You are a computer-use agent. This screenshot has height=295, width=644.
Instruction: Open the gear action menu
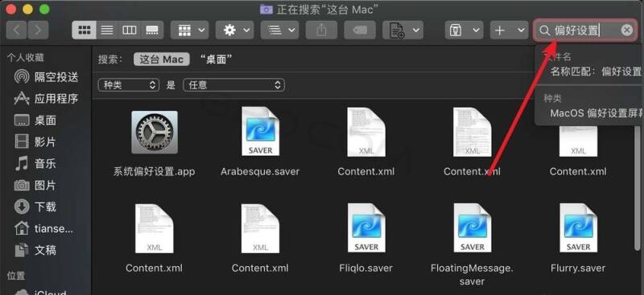tap(234, 30)
